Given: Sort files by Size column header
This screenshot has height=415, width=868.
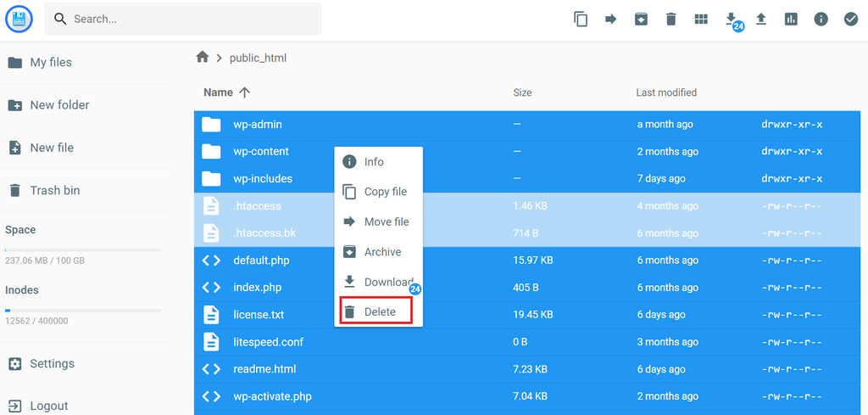Looking at the screenshot, I should [x=522, y=93].
